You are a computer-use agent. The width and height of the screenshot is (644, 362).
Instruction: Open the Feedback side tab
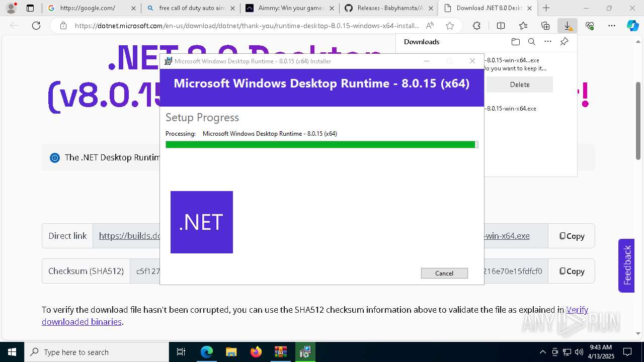[626, 265]
